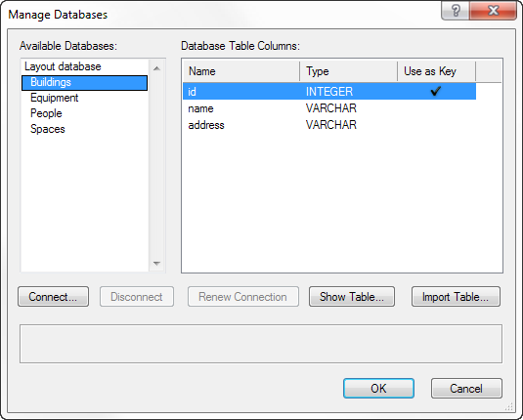Select the Equipment table
This screenshot has width=523, height=420.
55,98
